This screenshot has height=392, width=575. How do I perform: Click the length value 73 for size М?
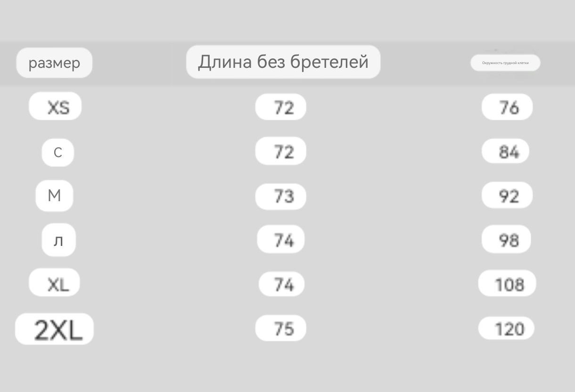pyautogui.click(x=281, y=196)
